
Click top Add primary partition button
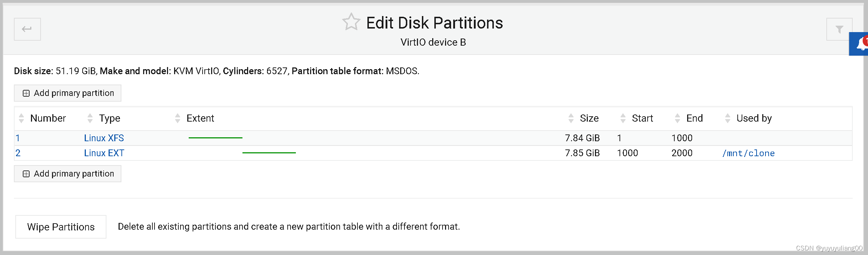tap(68, 93)
